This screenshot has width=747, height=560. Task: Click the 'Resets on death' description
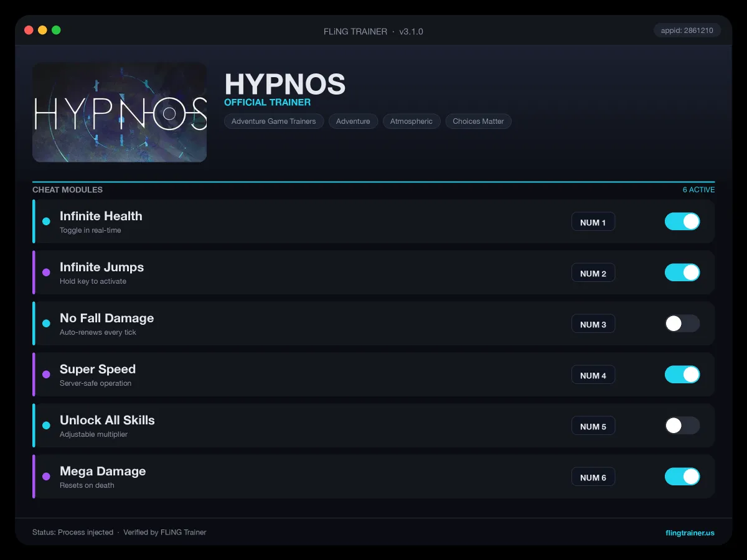click(87, 485)
